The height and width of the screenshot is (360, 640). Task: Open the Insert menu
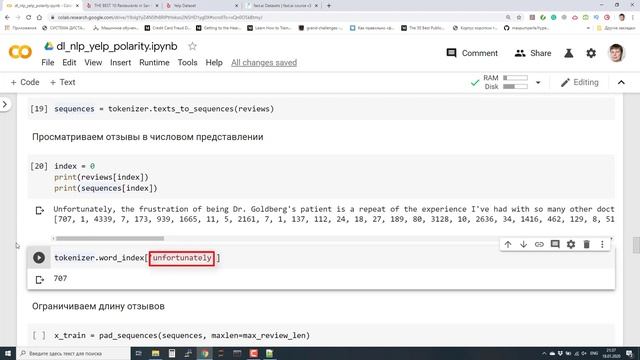[120, 62]
